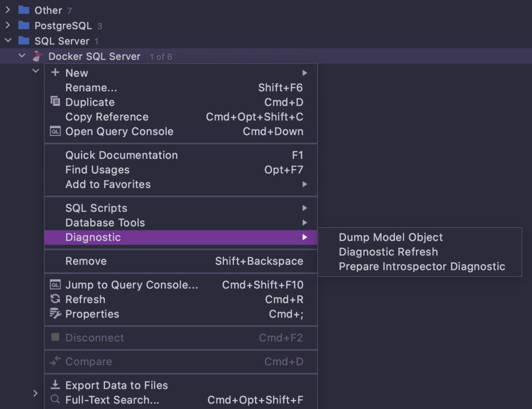Select Remove from the context menu
Image resolution: width=532 pixels, height=409 pixels.
click(181, 261)
